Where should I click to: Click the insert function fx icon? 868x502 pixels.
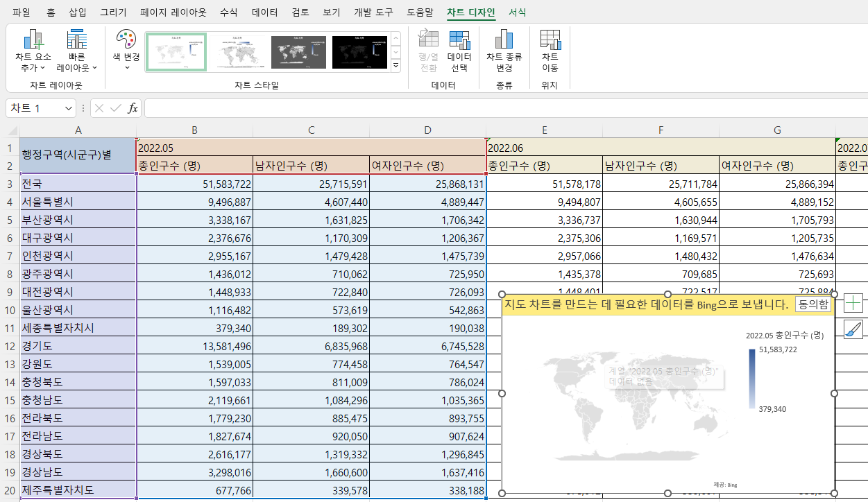coord(133,108)
